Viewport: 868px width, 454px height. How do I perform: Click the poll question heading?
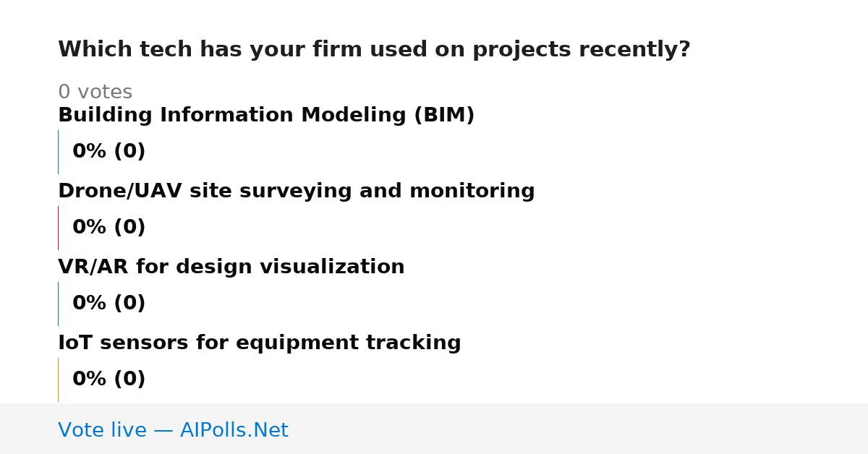pyautogui.click(x=374, y=50)
